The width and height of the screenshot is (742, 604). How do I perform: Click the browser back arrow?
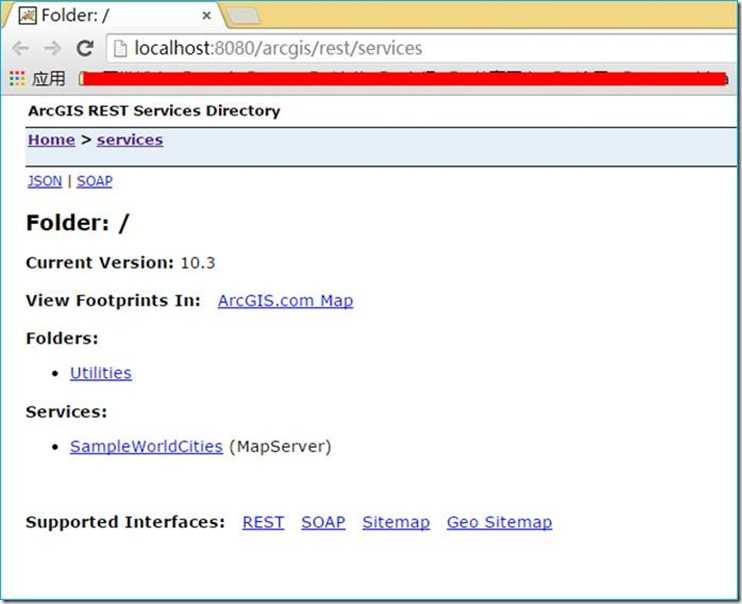(x=20, y=48)
